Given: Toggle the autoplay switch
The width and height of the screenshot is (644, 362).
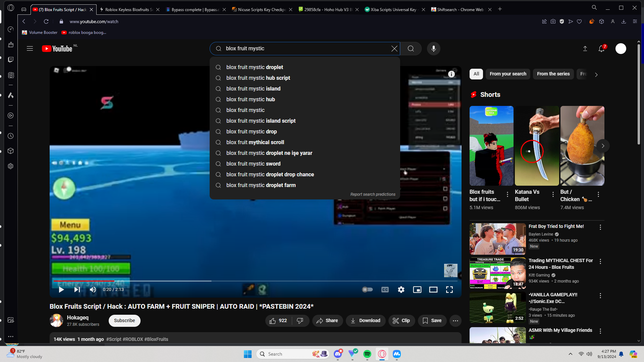Looking at the screenshot, I should (x=368, y=290).
